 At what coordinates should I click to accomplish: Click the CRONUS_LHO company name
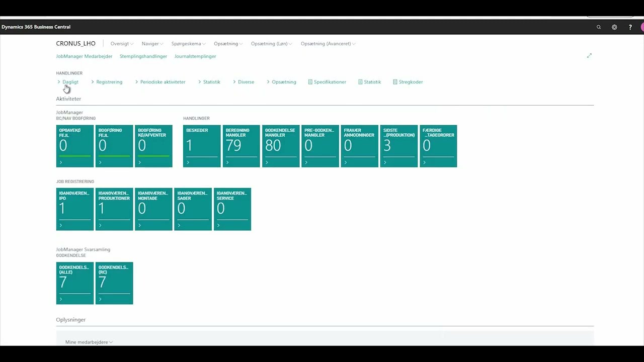click(x=75, y=44)
